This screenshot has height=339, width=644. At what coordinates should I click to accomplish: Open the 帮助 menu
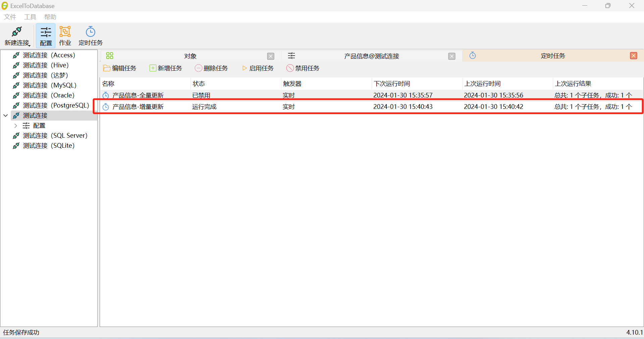point(50,17)
